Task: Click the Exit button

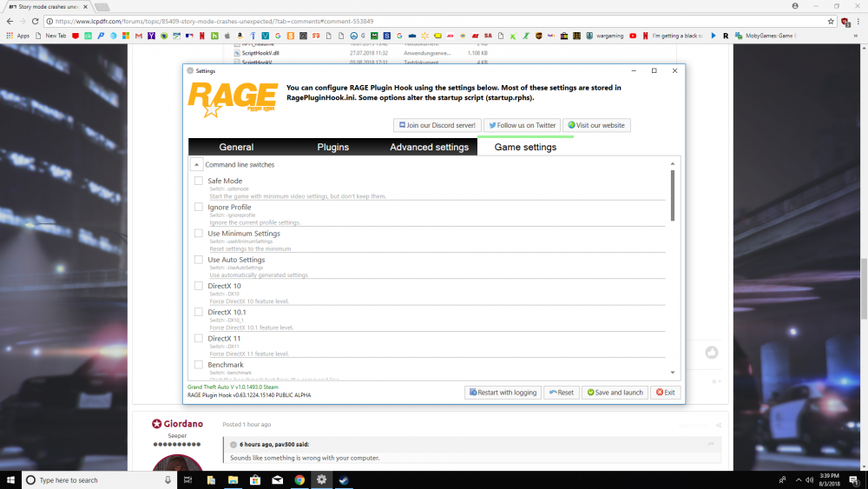Action: tap(666, 392)
